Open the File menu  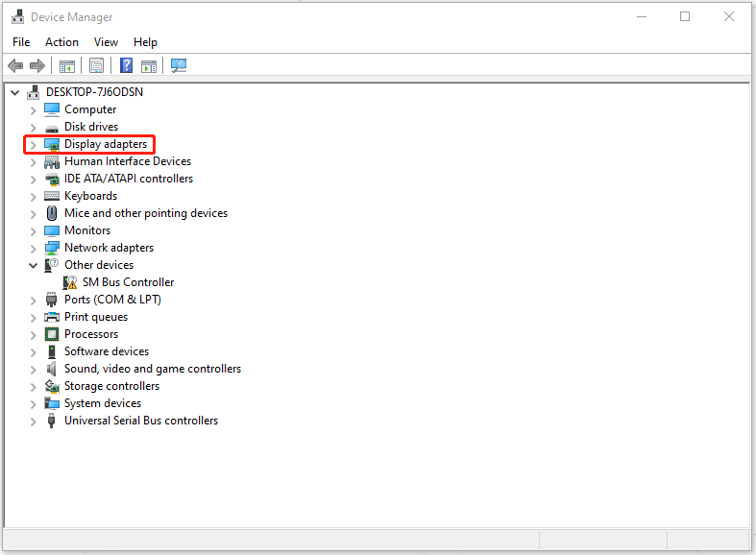click(21, 42)
